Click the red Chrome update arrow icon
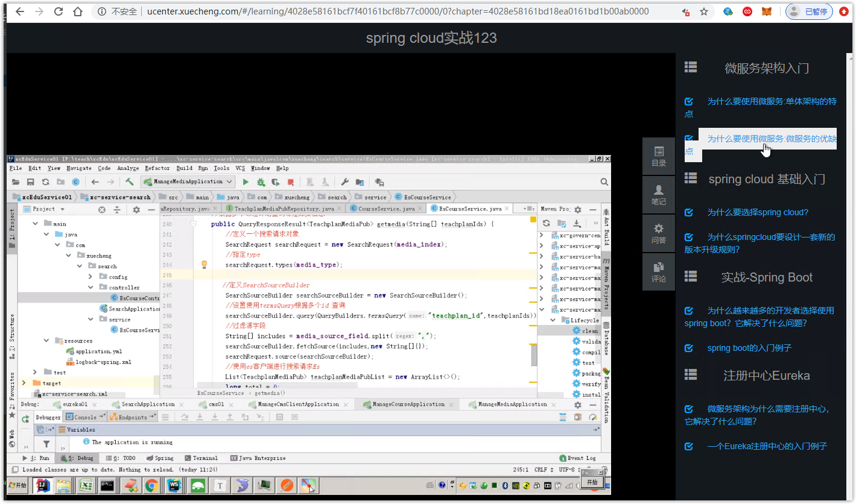The height and width of the screenshot is (504, 856). tap(844, 11)
